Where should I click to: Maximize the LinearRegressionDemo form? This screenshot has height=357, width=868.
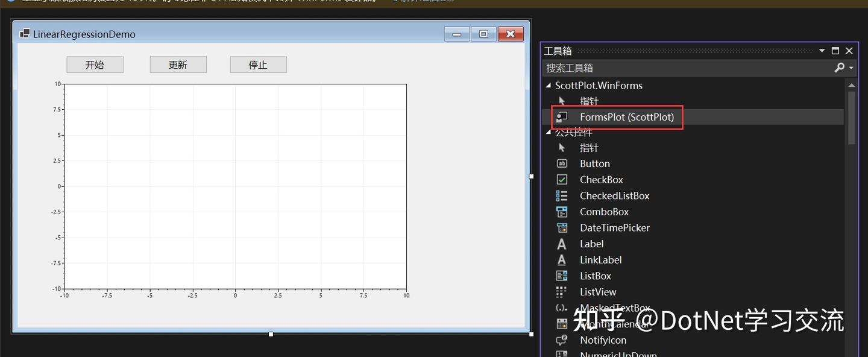483,34
